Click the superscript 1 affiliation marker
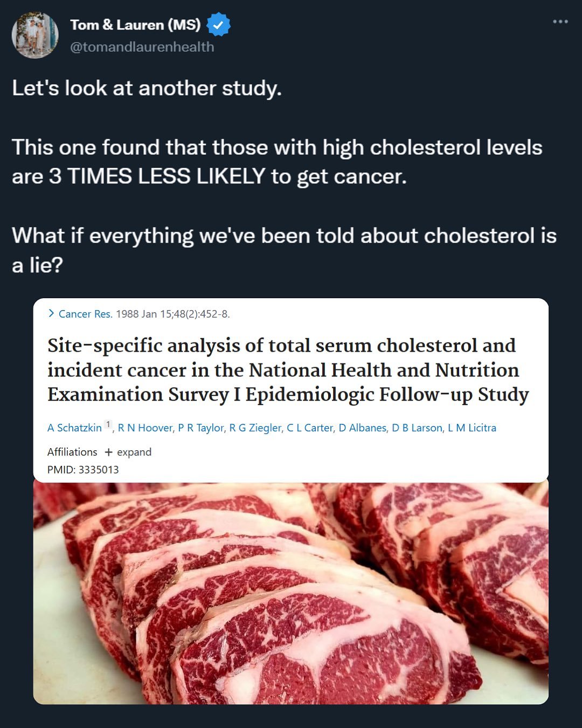This screenshot has height=728, width=582. coord(108,424)
